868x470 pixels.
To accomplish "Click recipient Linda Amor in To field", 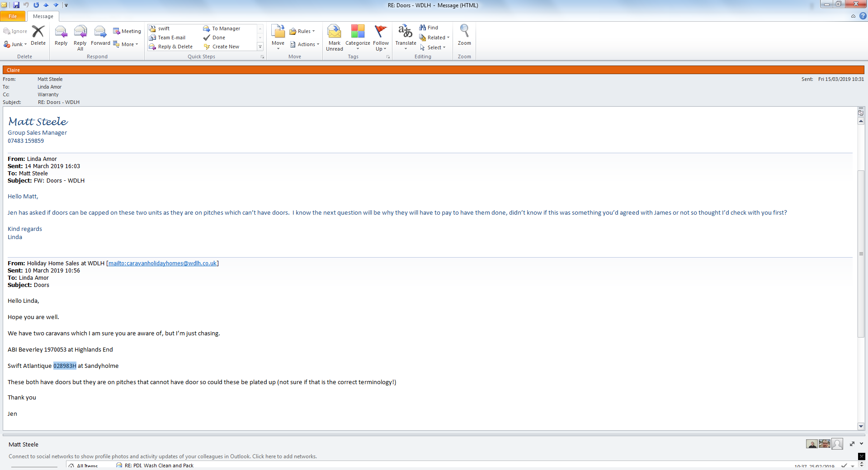I will pos(49,87).
